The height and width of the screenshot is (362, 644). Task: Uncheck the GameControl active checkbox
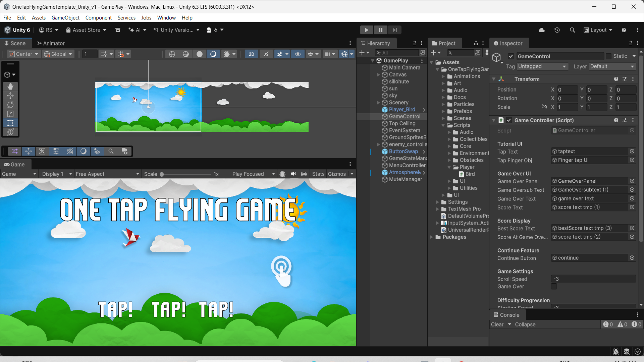pos(511,56)
